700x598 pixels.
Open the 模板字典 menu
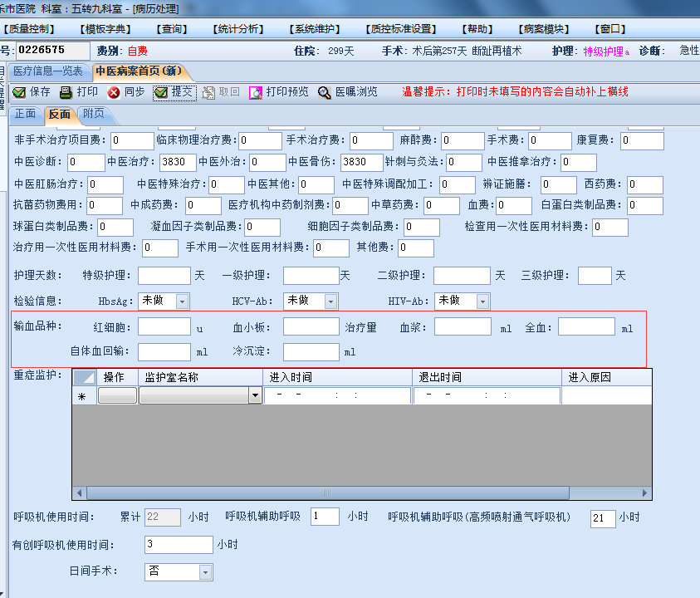[105, 29]
